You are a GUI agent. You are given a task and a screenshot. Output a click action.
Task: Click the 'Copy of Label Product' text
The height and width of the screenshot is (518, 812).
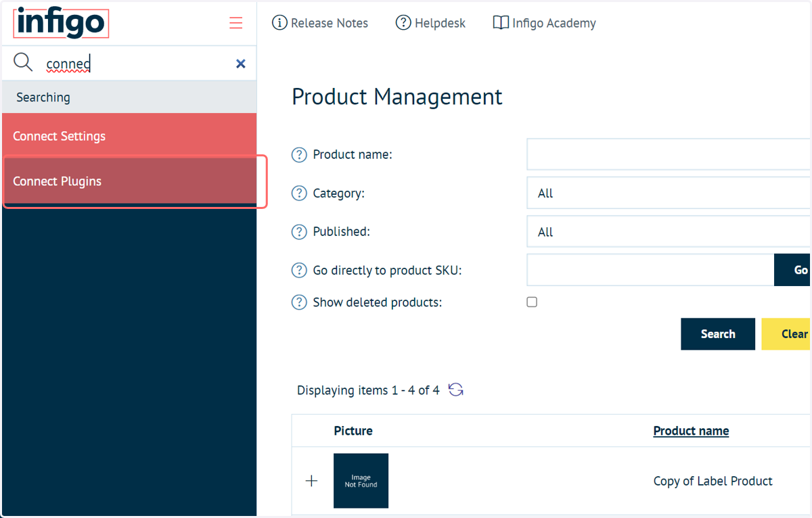pos(713,481)
